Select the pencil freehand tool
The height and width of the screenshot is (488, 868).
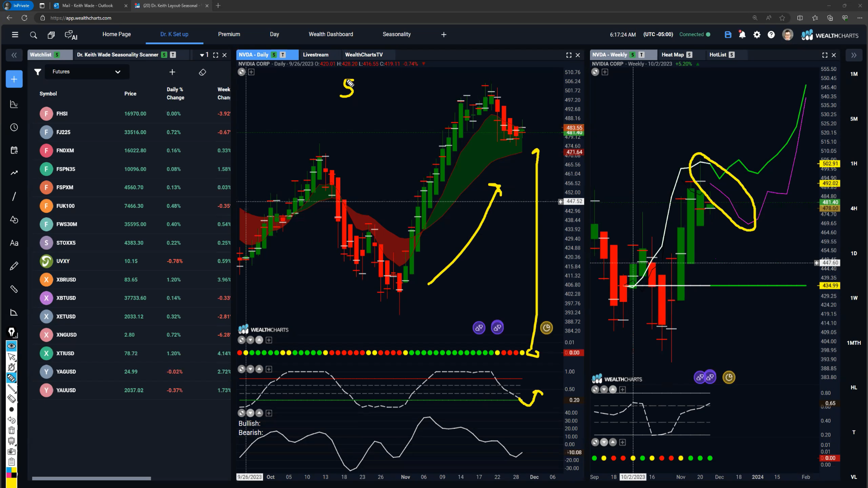(x=14, y=266)
